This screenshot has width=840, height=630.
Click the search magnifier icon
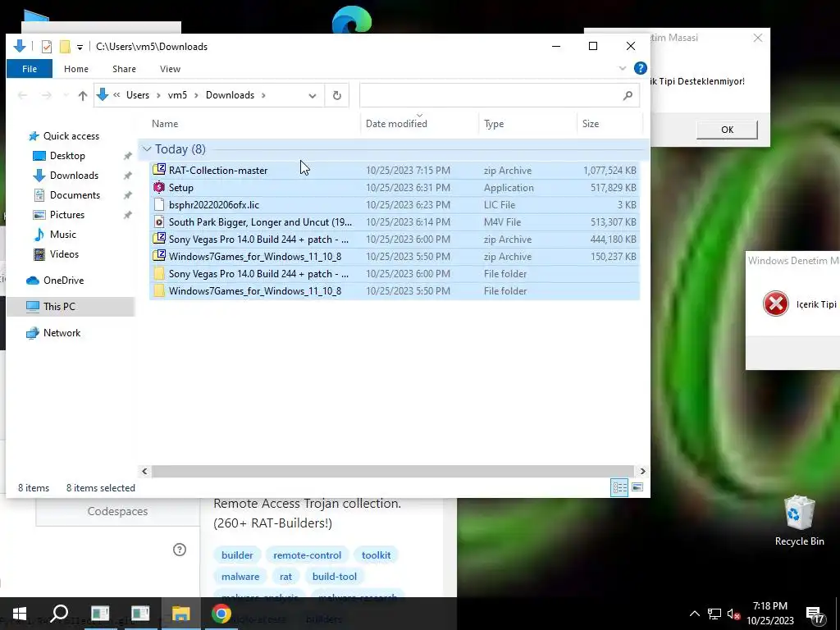tap(628, 95)
